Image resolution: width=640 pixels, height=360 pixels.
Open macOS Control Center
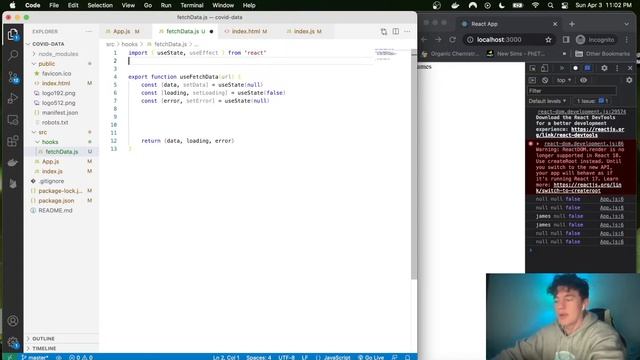pyautogui.click(x=564, y=5)
